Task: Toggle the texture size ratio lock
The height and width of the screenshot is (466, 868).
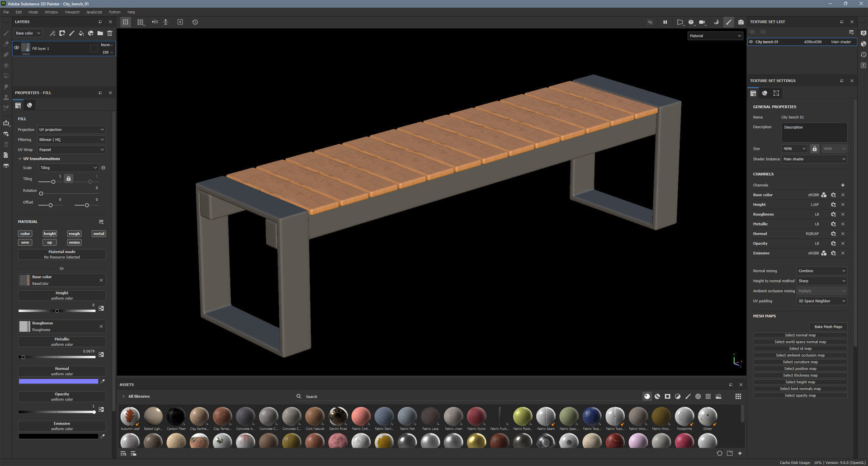Action: click(x=814, y=149)
